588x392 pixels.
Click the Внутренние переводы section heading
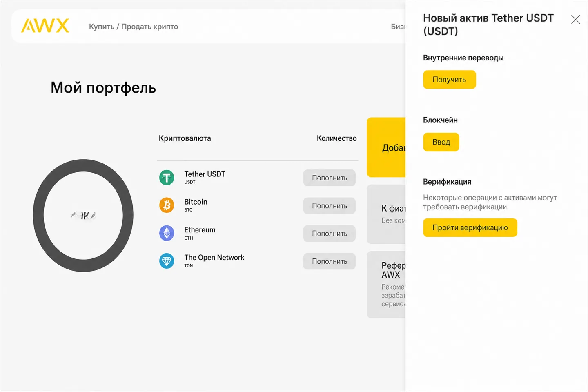coord(463,58)
